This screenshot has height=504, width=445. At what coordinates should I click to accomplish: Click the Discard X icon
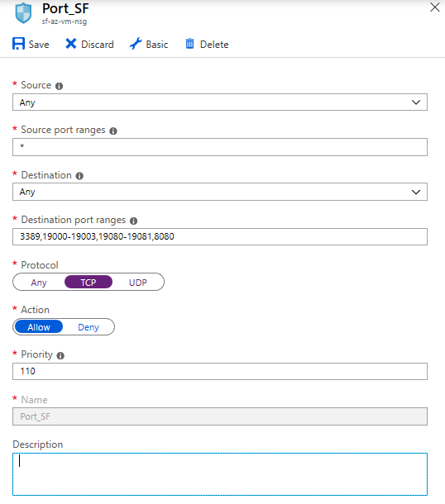point(71,44)
